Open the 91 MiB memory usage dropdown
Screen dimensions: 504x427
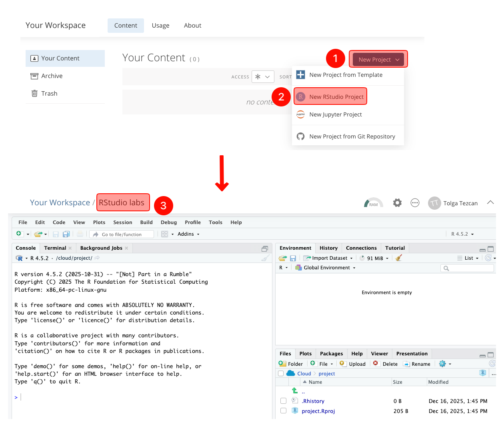[x=374, y=258]
